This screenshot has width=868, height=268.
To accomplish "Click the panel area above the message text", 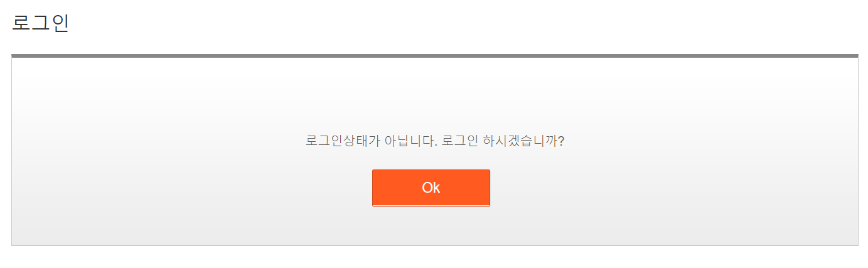I will coord(434,95).
